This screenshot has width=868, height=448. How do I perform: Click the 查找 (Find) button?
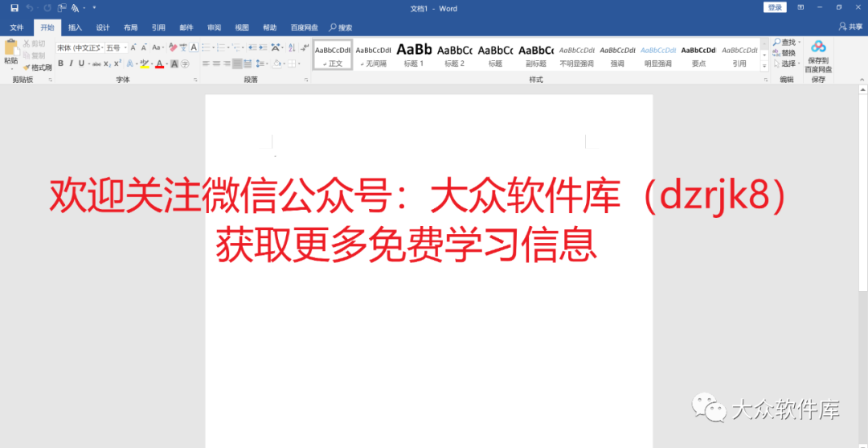point(787,43)
